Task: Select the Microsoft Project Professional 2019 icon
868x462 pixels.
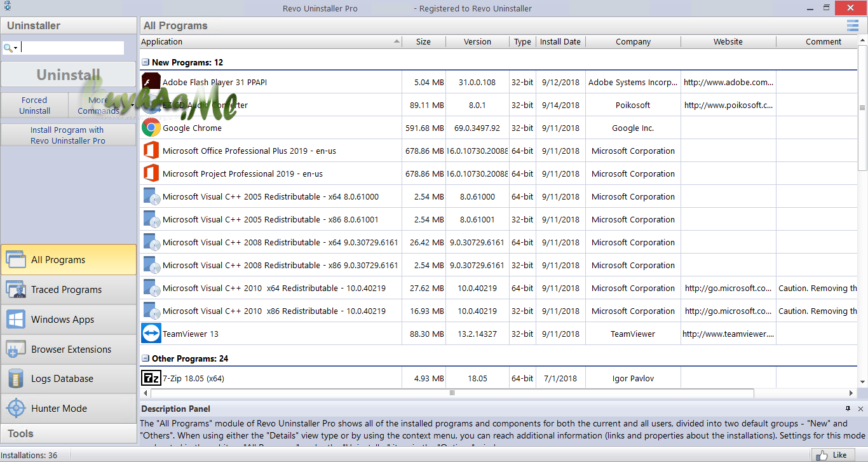Action: (151, 173)
